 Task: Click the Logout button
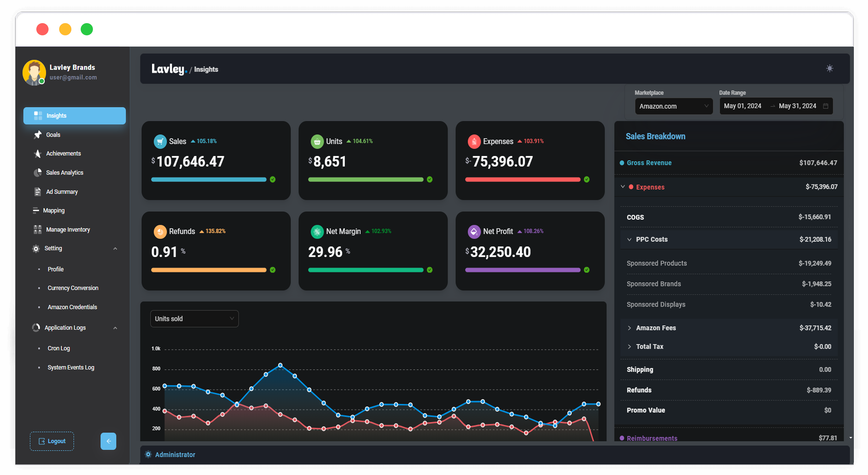click(51, 441)
